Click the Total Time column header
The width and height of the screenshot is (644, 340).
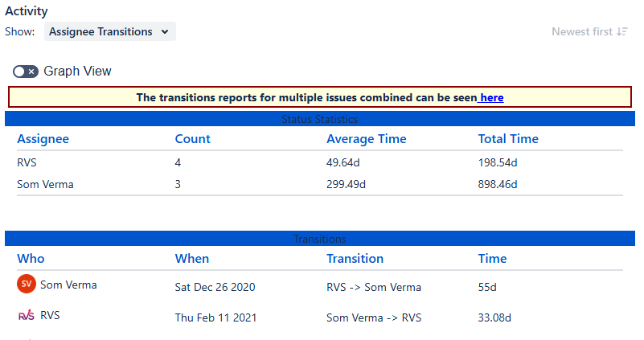tap(508, 138)
